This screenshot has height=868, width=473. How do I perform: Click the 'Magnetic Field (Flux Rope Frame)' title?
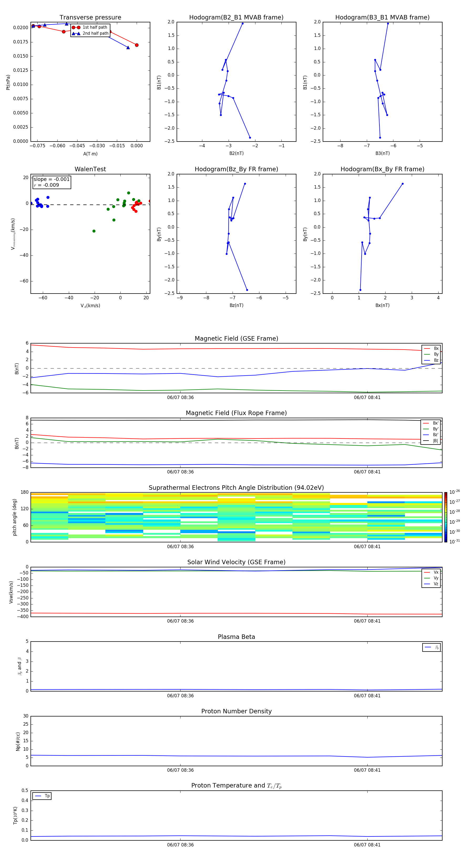click(236, 413)
